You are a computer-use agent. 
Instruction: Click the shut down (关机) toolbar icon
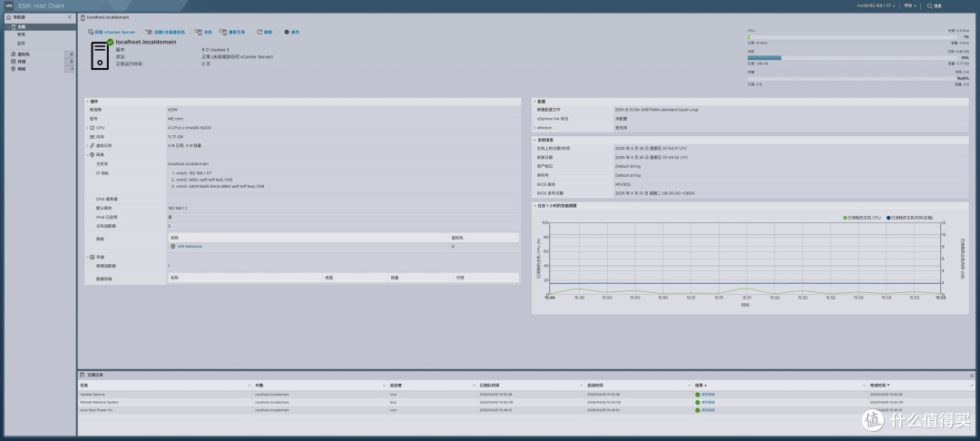click(x=198, y=32)
